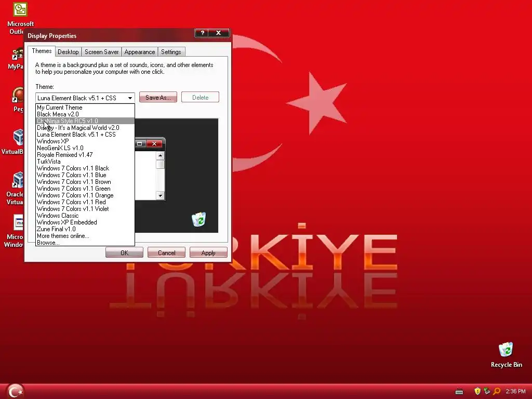Choose Windows XP Embedded theme

[85, 222]
